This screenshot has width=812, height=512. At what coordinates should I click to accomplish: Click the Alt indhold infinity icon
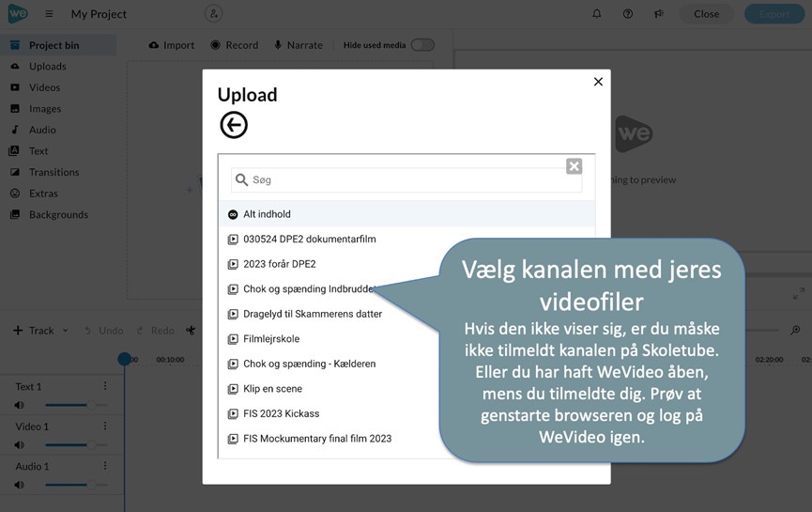click(x=233, y=214)
